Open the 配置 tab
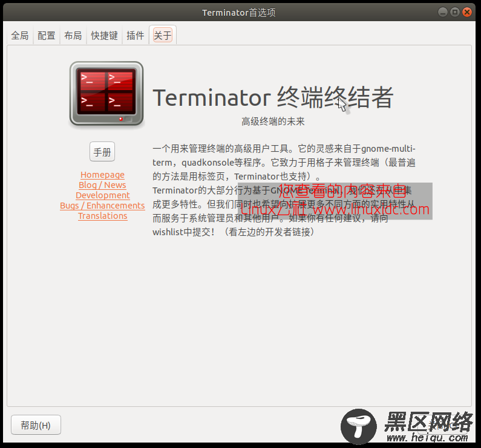 [47, 36]
